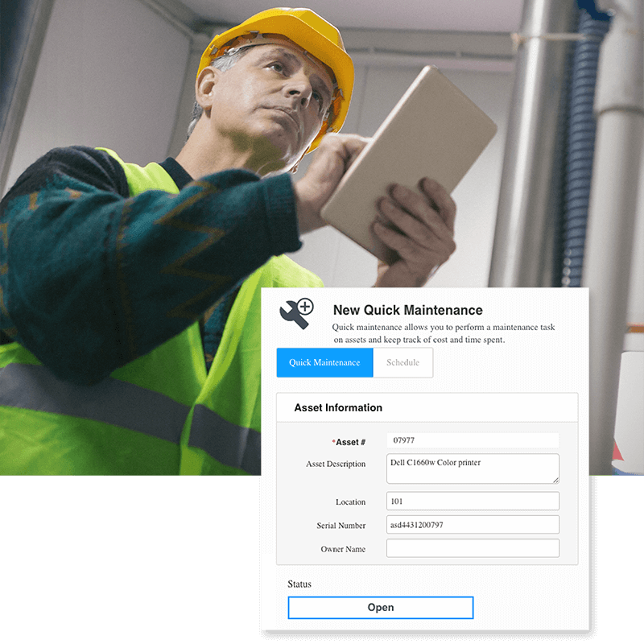Click the Open status button

[x=380, y=608]
